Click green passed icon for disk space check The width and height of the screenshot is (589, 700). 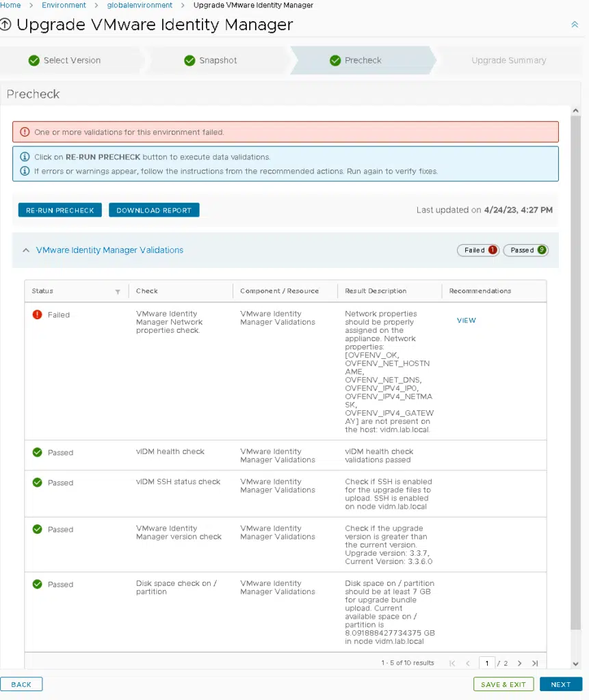tap(37, 584)
